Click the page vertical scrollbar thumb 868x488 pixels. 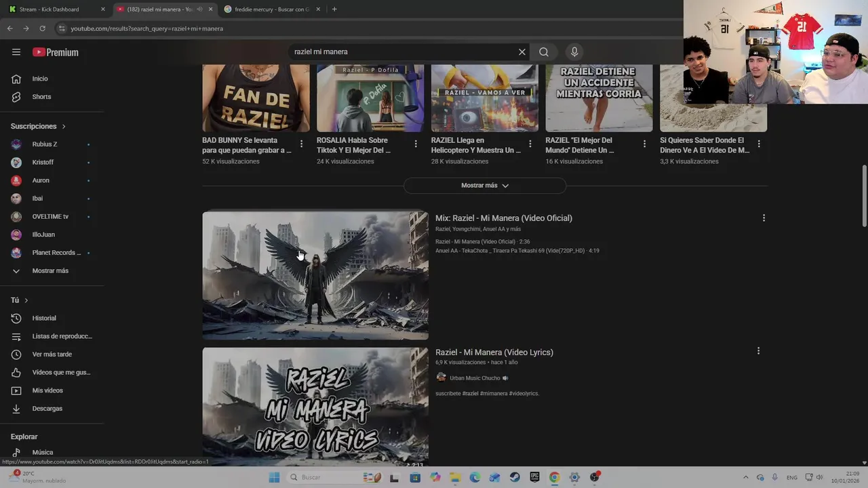click(864, 197)
